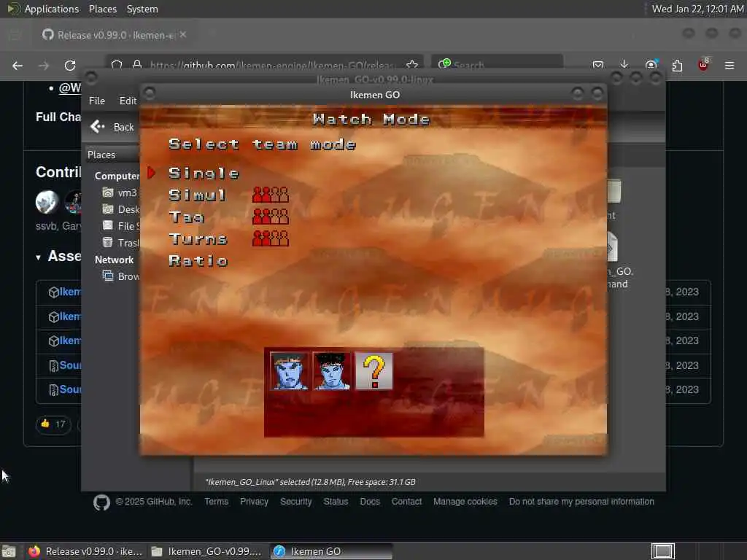Open the uBlock Origin shield icon
This screenshot has height=560, width=747.
703,65
